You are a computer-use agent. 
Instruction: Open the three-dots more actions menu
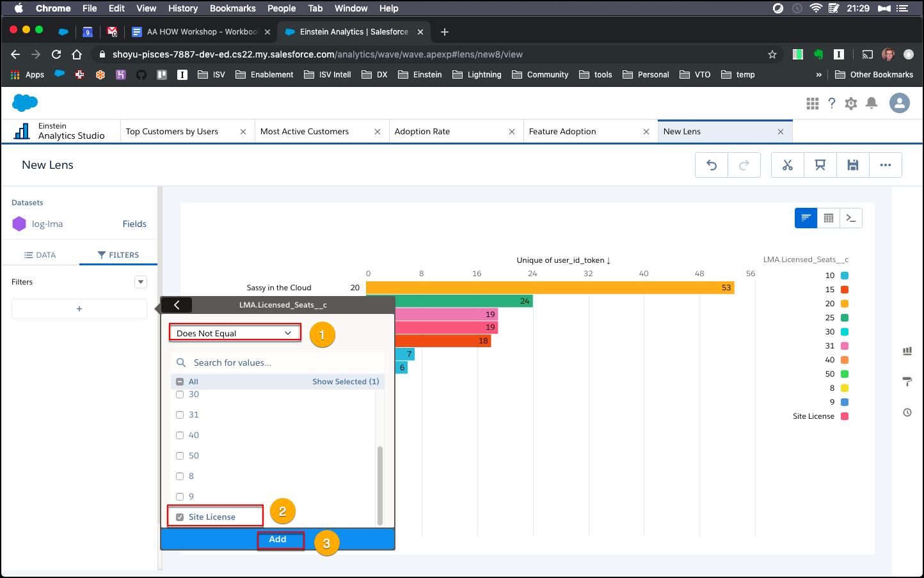tap(886, 165)
